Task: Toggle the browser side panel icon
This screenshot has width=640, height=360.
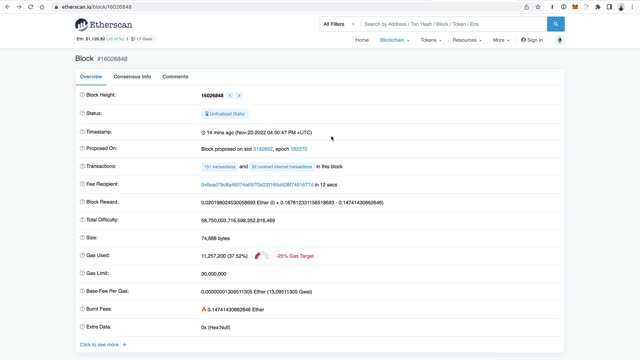Action: (x=609, y=7)
